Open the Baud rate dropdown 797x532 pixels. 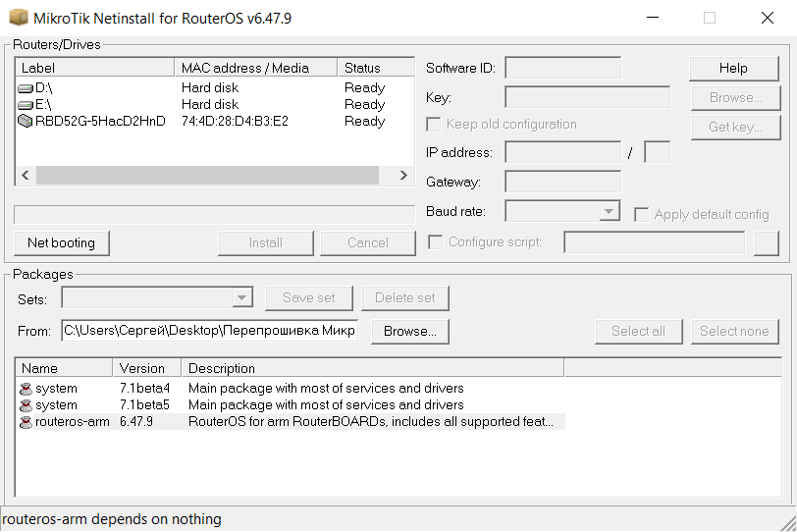coord(609,211)
